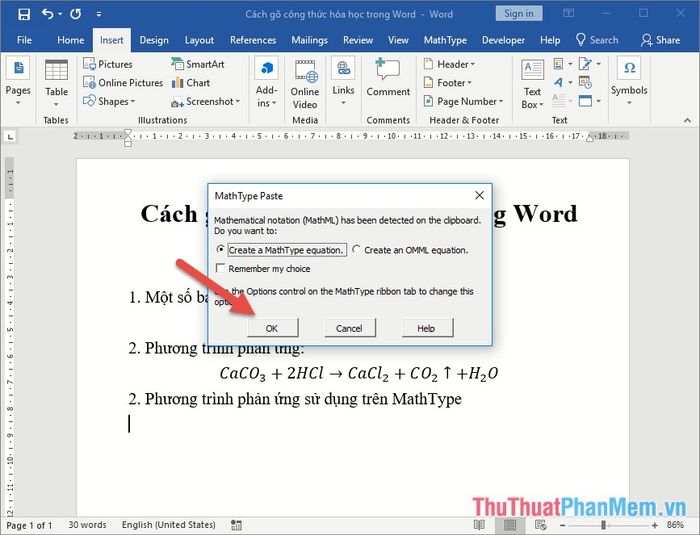Adjust the zoom slider handle
The height and width of the screenshot is (535, 700).
(x=603, y=525)
